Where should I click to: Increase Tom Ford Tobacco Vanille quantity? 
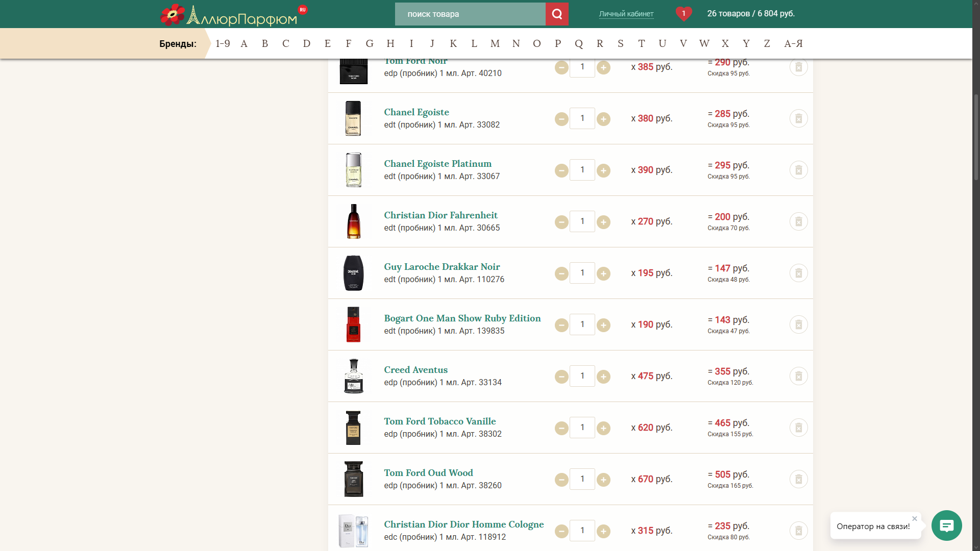click(x=603, y=428)
